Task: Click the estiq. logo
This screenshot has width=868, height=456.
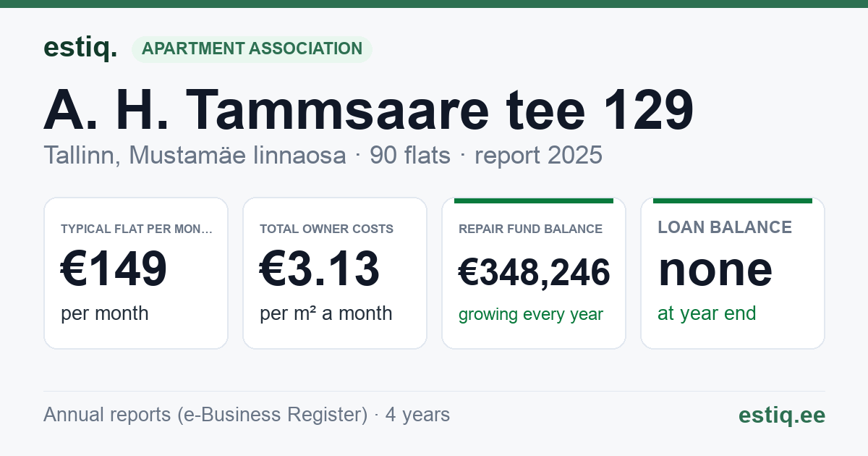Action: 80,48
